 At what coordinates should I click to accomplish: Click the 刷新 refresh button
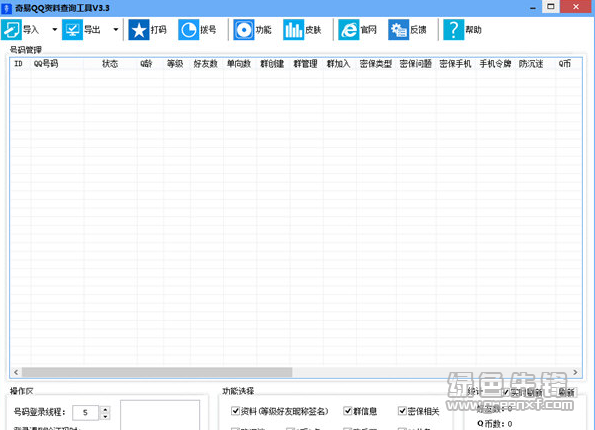566,392
